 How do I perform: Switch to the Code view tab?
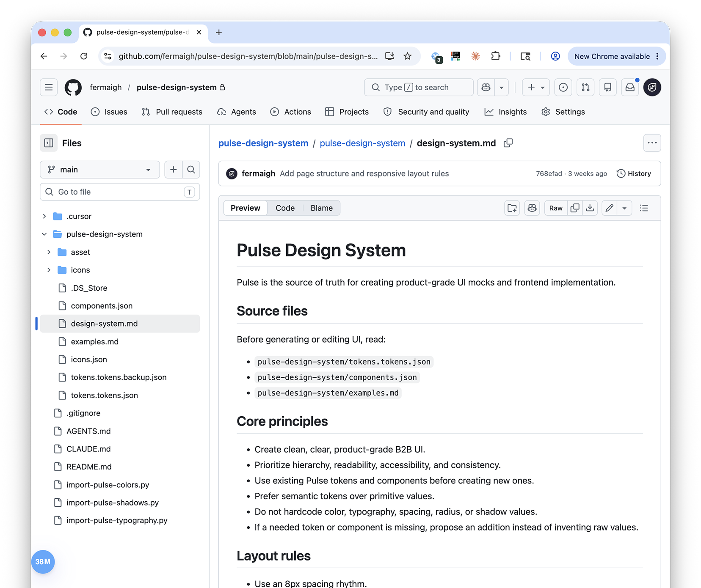285,208
